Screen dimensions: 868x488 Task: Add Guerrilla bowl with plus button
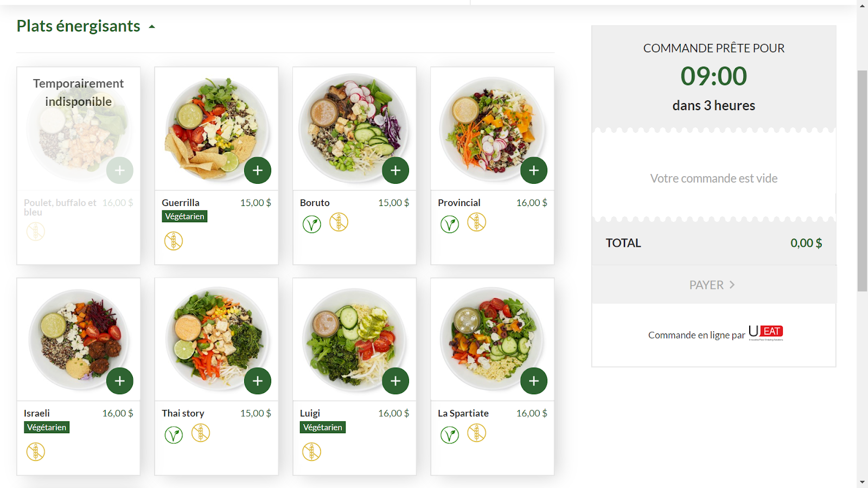point(258,170)
